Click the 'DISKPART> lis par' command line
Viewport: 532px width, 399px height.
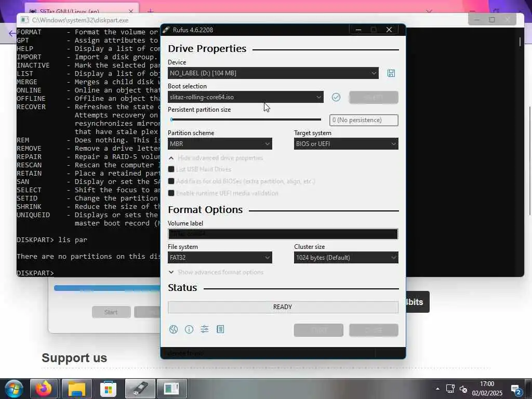[x=52, y=240]
